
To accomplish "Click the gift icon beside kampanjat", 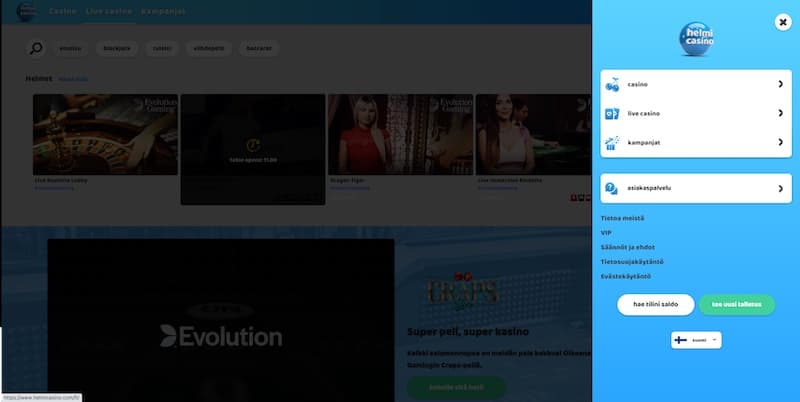I will coord(612,142).
